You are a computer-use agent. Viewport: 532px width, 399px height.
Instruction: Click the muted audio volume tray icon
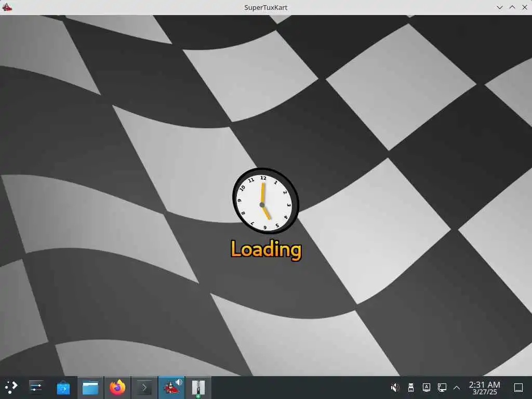click(x=395, y=388)
